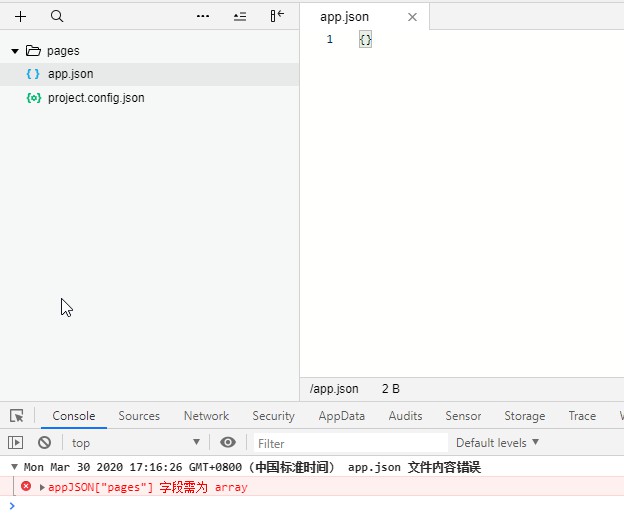
Task: Open the file search magnifier icon
Action: coord(57,16)
